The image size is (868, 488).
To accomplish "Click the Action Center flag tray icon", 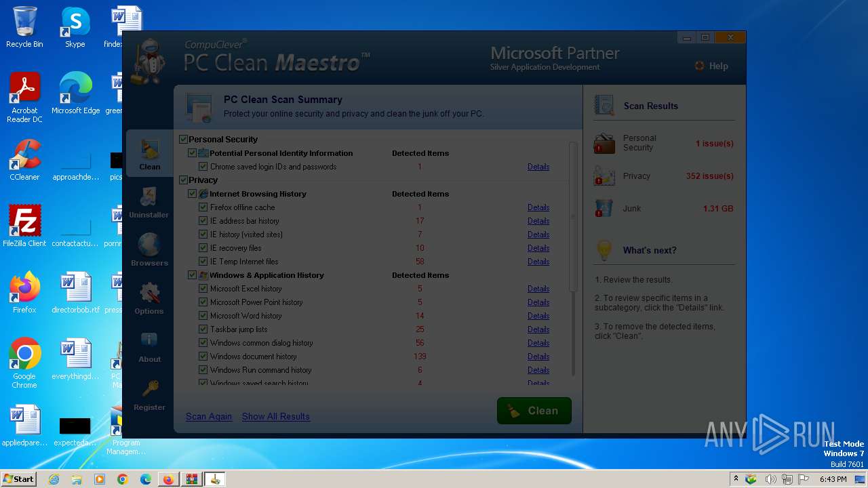I will coord(804,479).
